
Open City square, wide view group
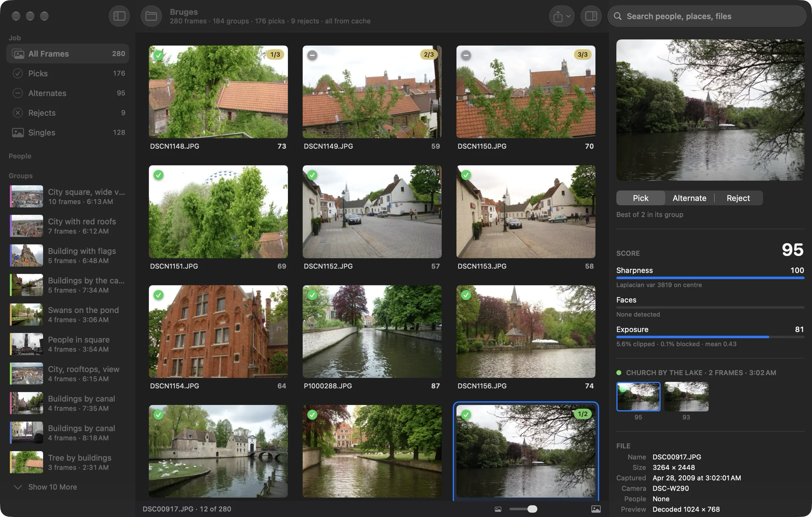(68, 196)
